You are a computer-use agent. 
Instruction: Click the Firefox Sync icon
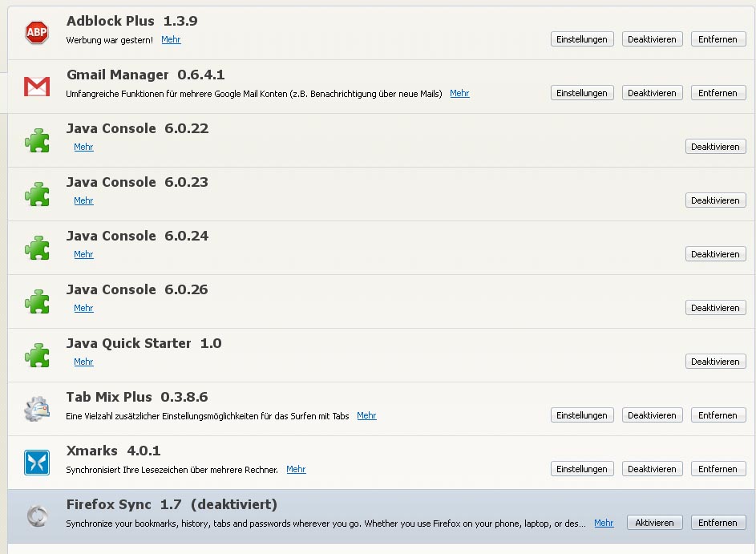pos(37,516)
